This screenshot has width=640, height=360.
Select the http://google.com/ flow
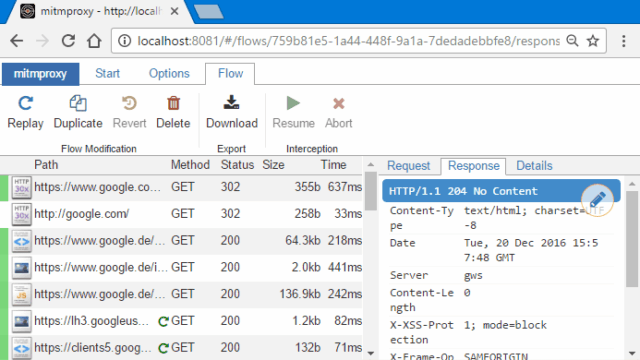pyautogui.click(x=182, y=214)
